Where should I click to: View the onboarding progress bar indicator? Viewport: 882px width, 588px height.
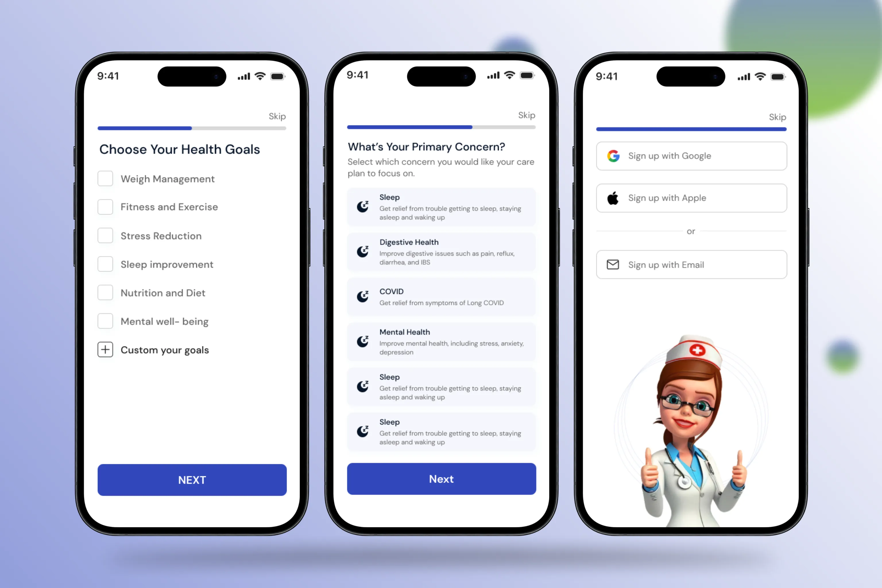tap(192, 128)
